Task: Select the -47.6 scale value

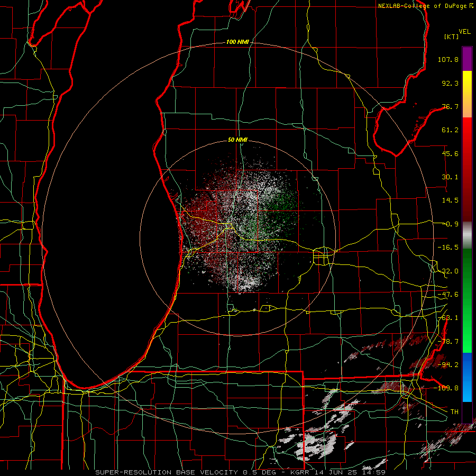Action: (448, 295)
